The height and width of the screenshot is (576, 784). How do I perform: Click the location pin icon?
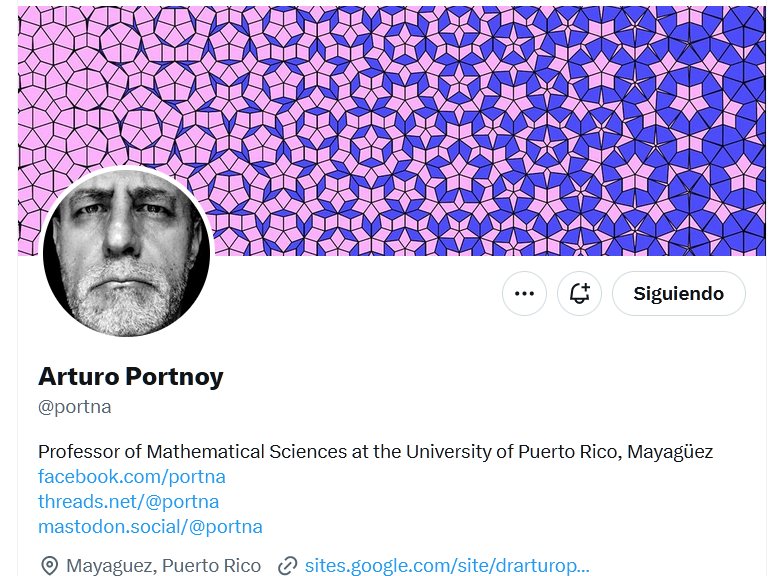point(49,566)
